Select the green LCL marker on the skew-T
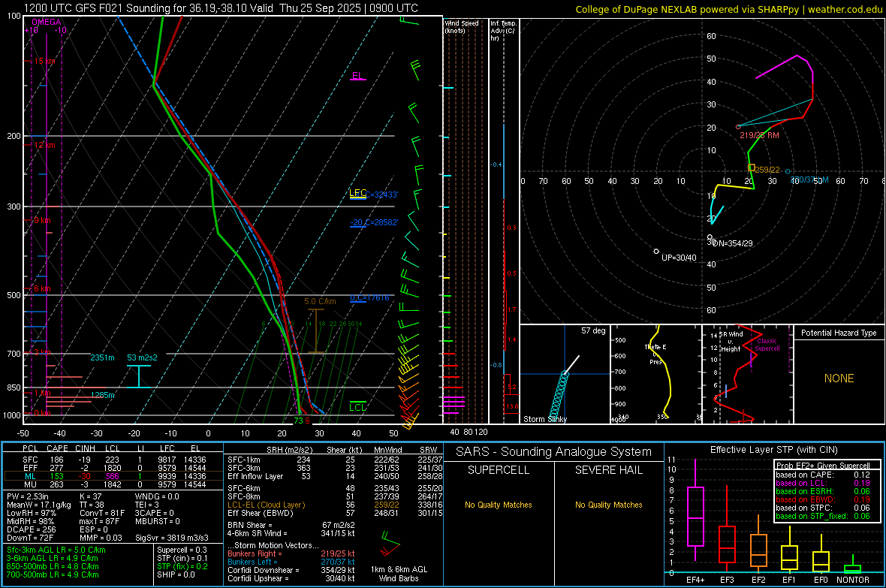Viewport: 886px width, 588px height. coord(357,407)
